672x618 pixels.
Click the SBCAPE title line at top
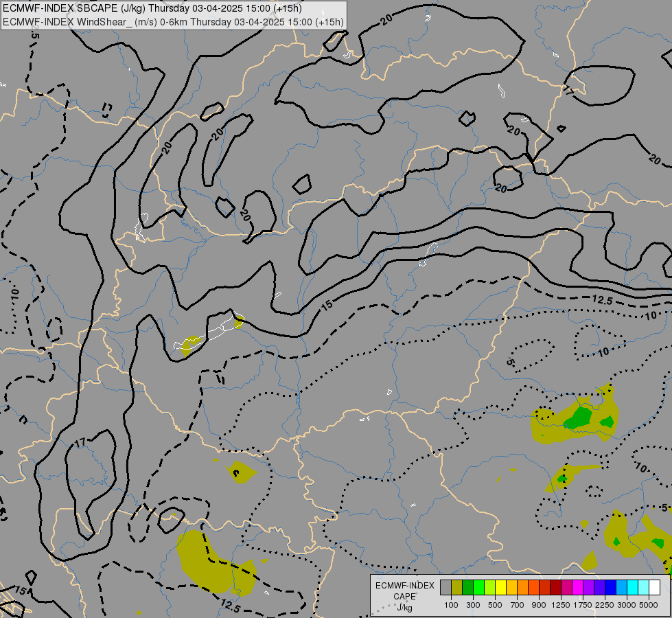point(152,8)
